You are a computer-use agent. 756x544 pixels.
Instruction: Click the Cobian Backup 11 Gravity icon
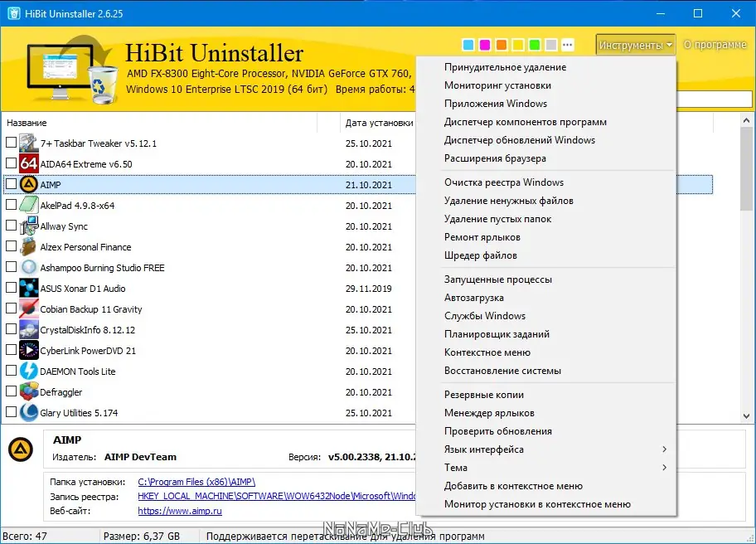(x=28, y=308)
